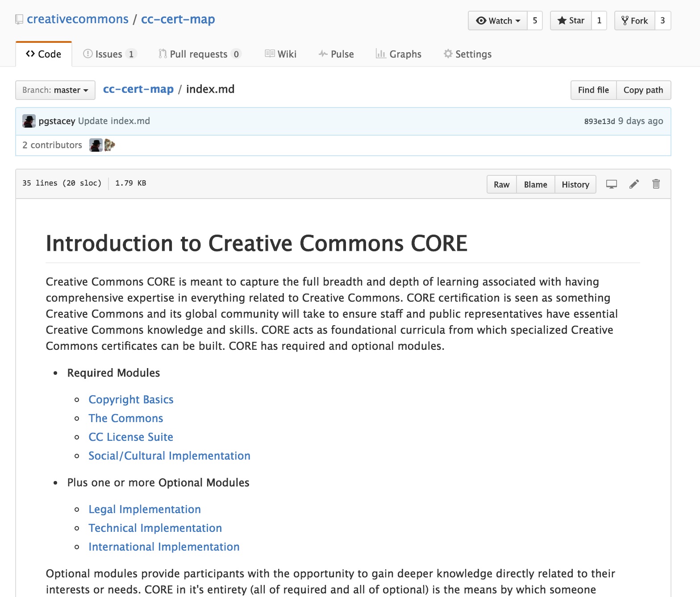
Task: Expand the Branch: master selector
Action: [x=55, y=90]
